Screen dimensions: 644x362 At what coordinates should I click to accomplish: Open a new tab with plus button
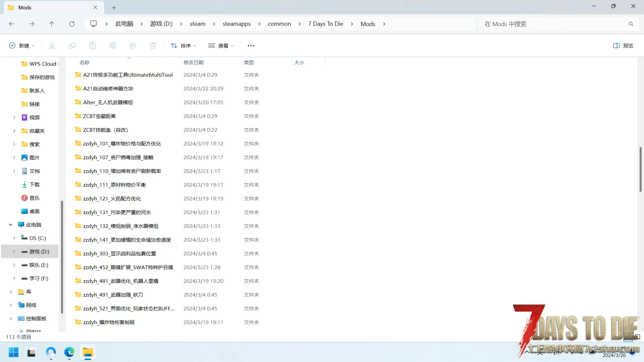[114, 7]
